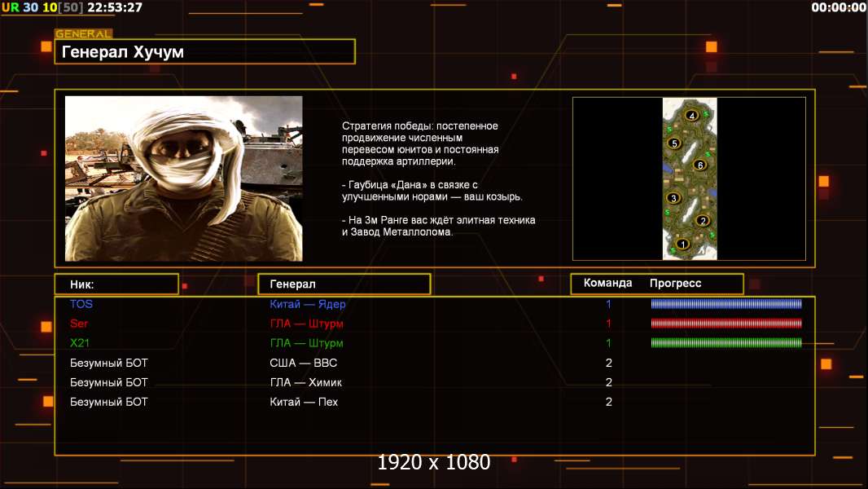The width and height of the screenshot is (868, 489).
Task: Click the Команда column header
Action: [607, 284]
